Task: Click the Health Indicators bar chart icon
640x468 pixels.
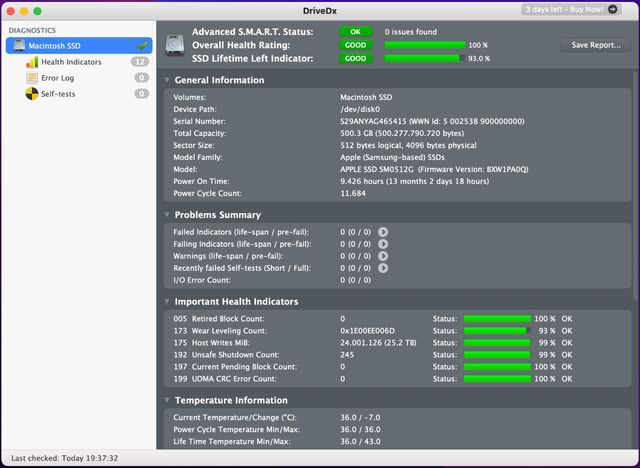Action: point(32,62)
